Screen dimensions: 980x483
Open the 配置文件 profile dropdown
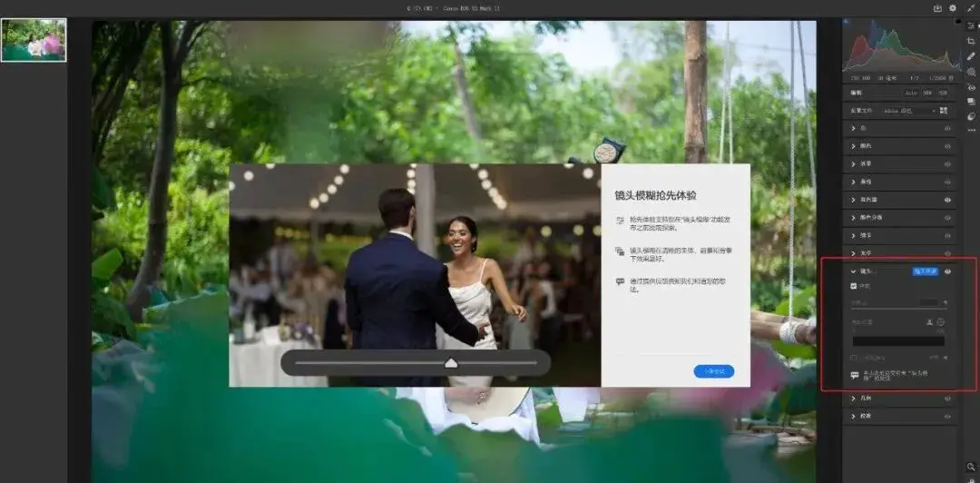(909, 111)
